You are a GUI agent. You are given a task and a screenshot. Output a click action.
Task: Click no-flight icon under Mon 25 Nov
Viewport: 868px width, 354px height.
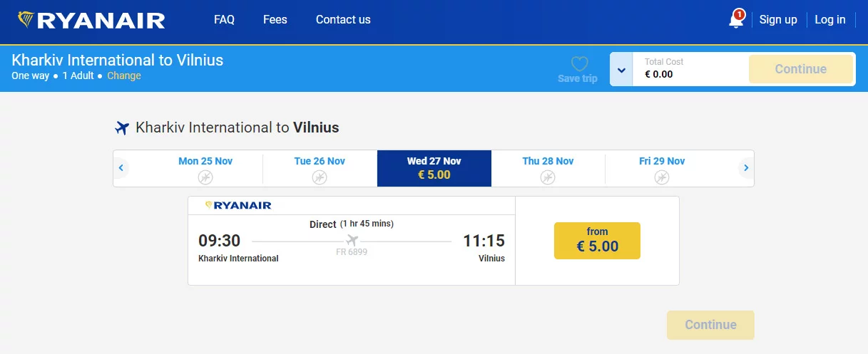pos(205,177)
